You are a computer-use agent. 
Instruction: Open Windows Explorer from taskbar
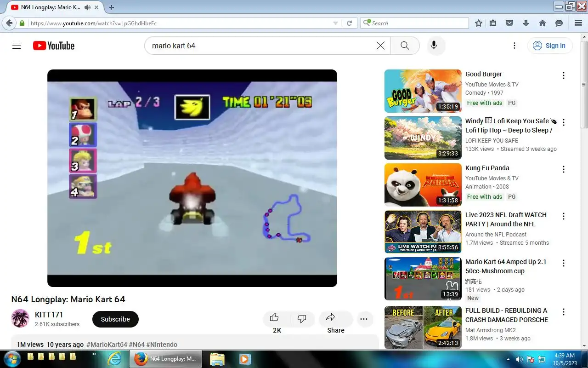click(217, 359)
